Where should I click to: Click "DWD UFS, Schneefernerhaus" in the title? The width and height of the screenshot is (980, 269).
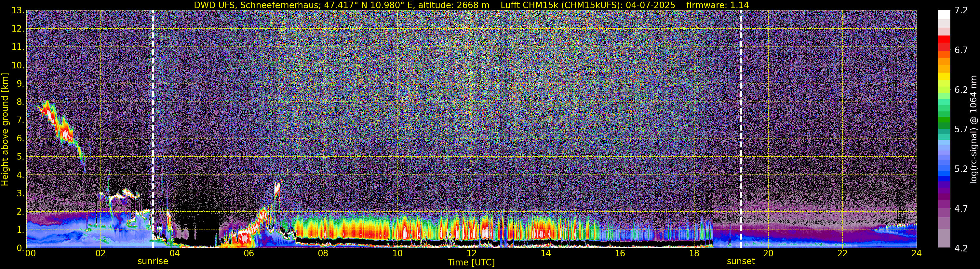[x=256, y=5]
